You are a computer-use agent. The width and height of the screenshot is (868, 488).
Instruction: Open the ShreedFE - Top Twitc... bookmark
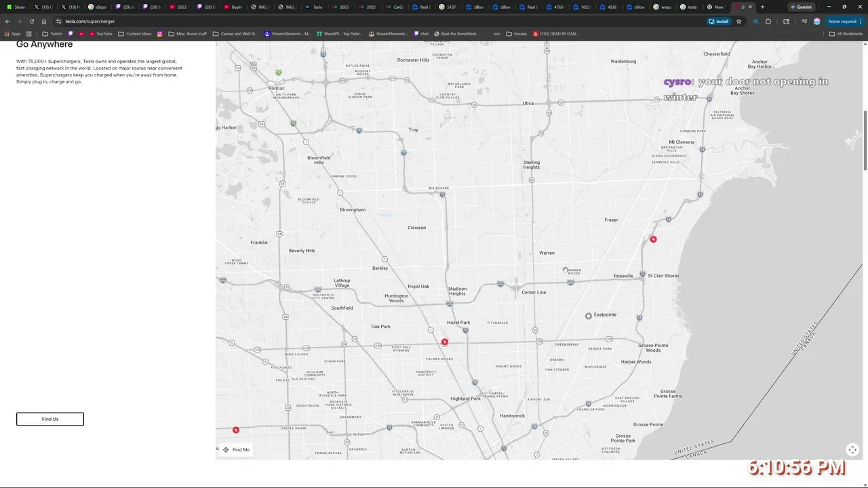point(340,33)
